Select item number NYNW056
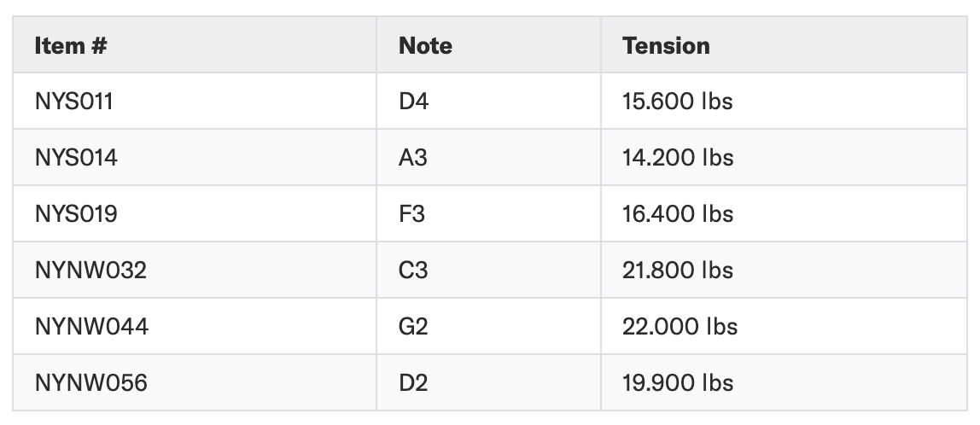The image size is (980, 425). (x=91, y=382)
